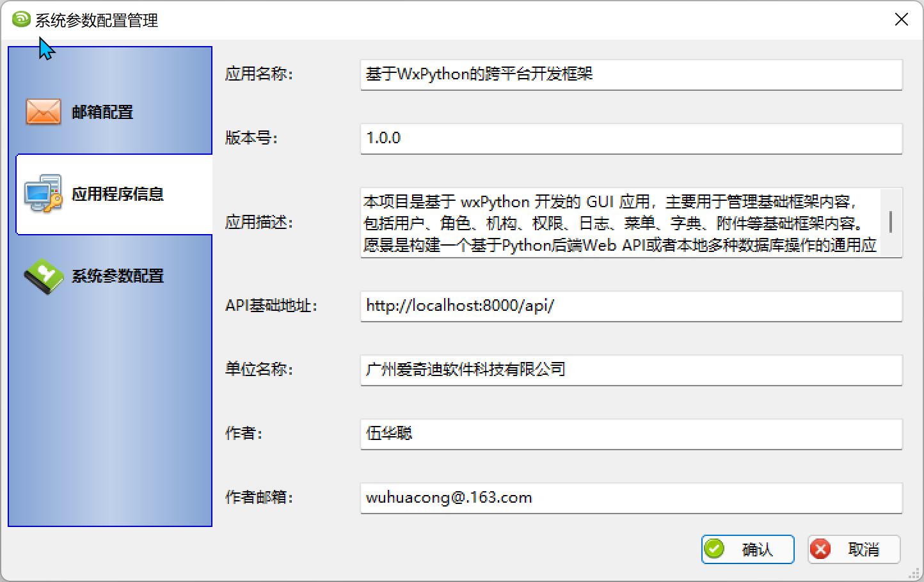Click the API基础地址 URL field

pos(631,306)
